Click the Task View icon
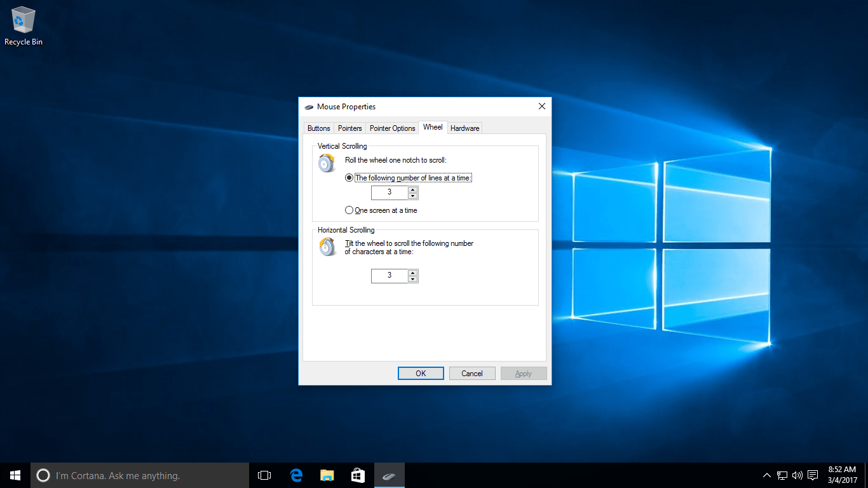868x488 pixels. click(x=264, y=475)
